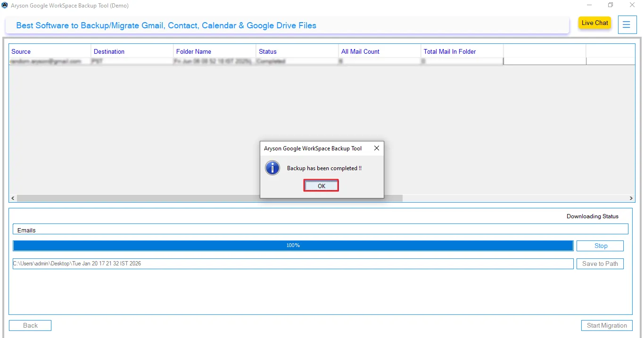Click the Back button
This screenshot has width=644, height=338.
[x=30, y=325]
